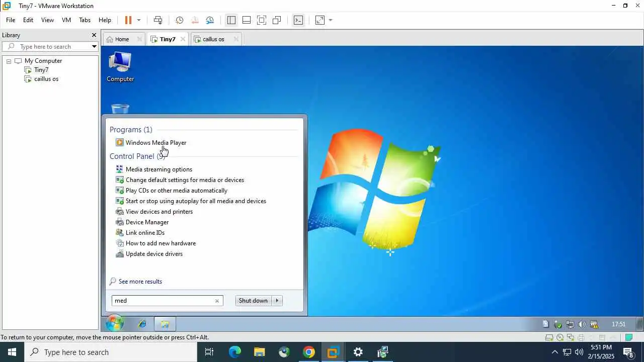Open Internet Explorer in the guest taskbar
This screenshot has height=362, width=644.
point(142,324)
